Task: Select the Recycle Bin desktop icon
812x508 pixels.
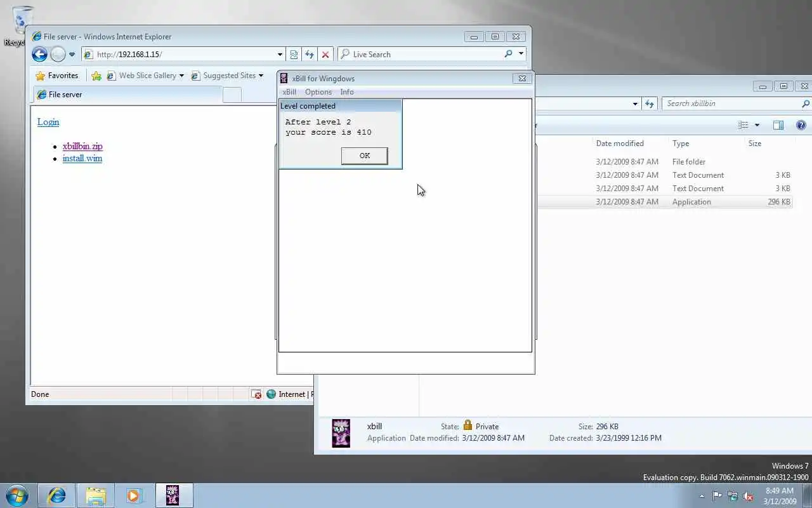Action: point(20,25)
